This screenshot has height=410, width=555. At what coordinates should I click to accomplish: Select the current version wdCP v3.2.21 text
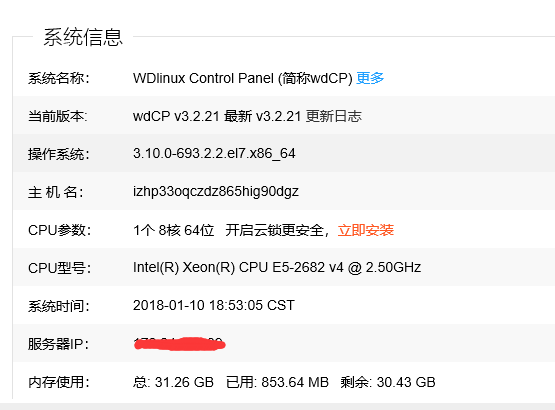tap(176, 116)
